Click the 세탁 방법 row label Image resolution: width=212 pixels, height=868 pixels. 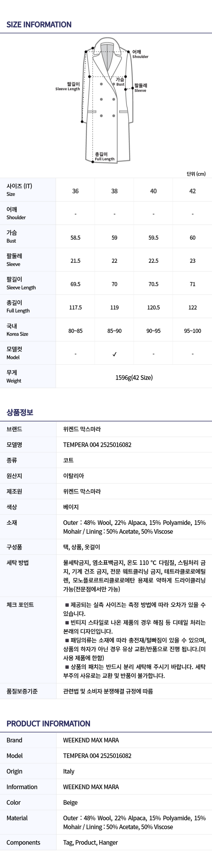17,563
